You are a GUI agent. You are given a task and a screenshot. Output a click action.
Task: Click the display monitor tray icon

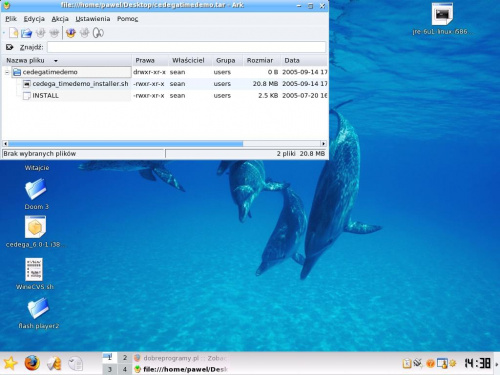tap(442, 363)
